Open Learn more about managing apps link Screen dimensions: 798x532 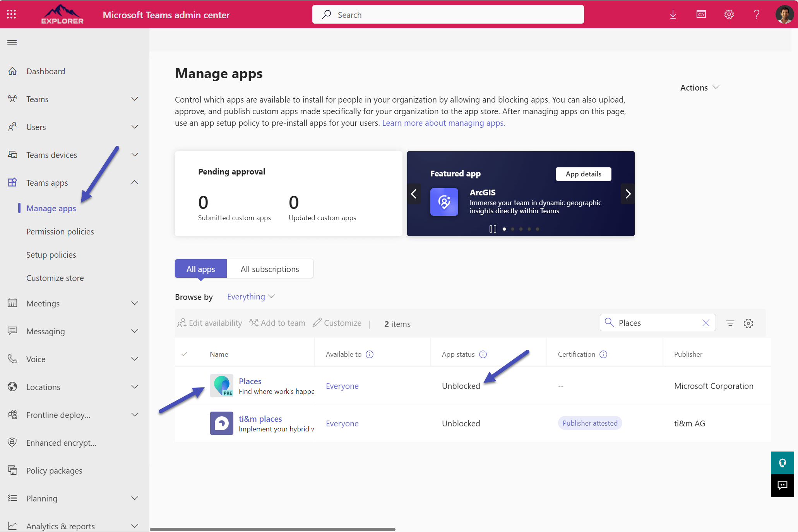444,123
